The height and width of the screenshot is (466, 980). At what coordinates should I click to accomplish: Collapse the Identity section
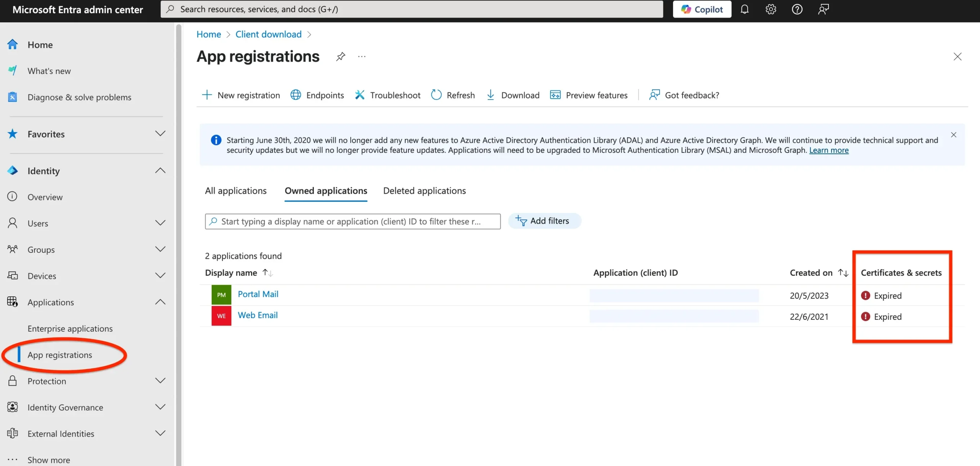coord(160,171)
